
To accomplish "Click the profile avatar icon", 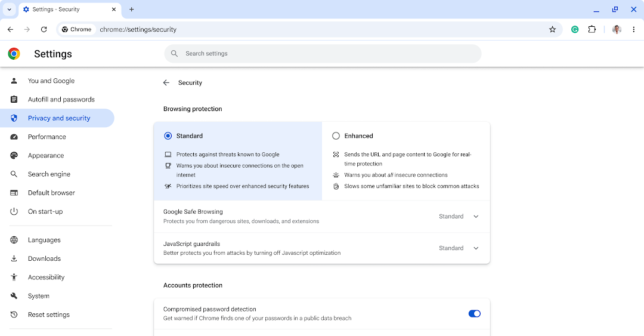I will point(617,29).
